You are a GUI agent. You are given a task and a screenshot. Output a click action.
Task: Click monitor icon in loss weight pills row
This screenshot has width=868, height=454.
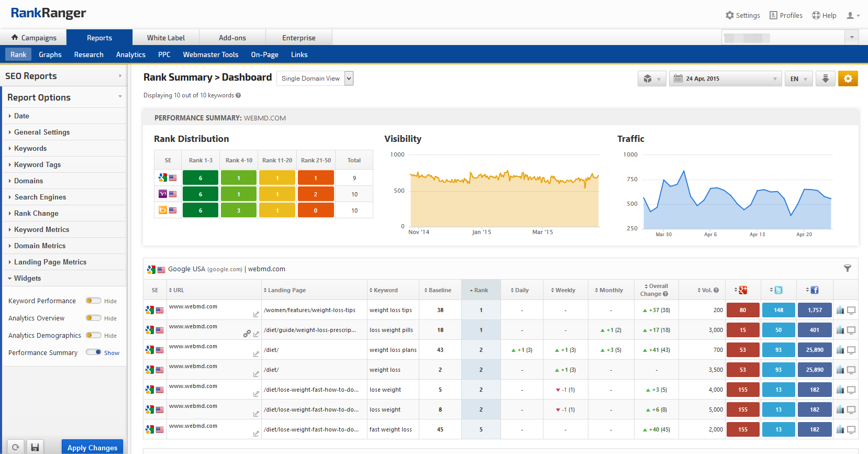pos(851,330)
